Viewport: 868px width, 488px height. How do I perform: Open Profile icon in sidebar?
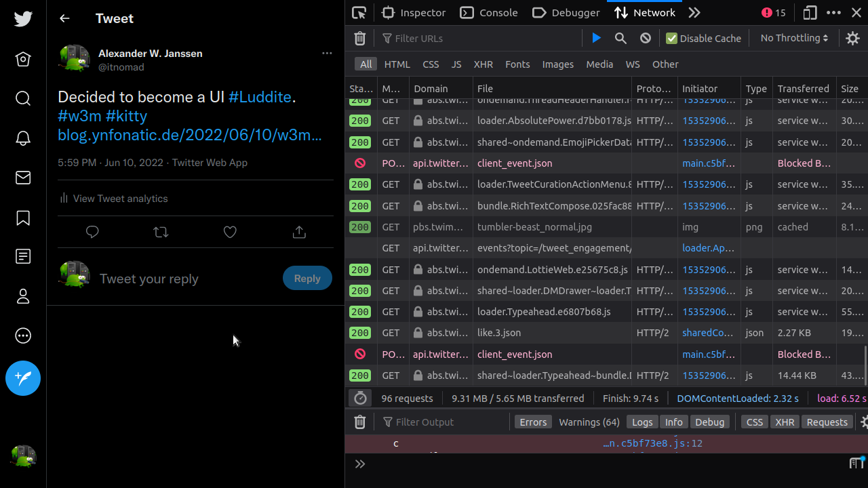tap(23, 296)
